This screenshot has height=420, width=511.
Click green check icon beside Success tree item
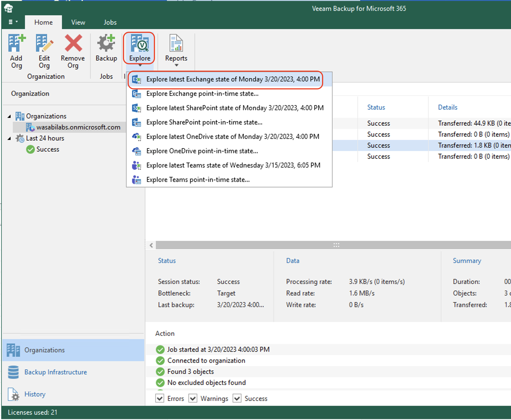[x=30, y=149]
